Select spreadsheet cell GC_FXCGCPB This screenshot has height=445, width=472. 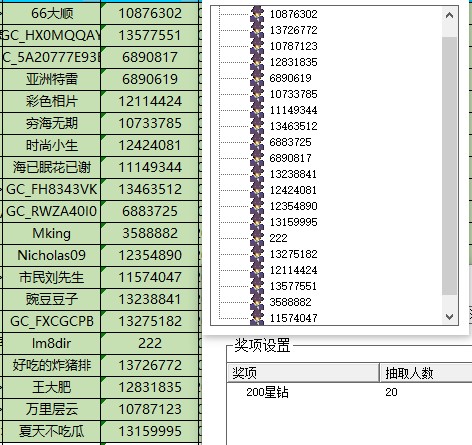[x=51, y=321]
